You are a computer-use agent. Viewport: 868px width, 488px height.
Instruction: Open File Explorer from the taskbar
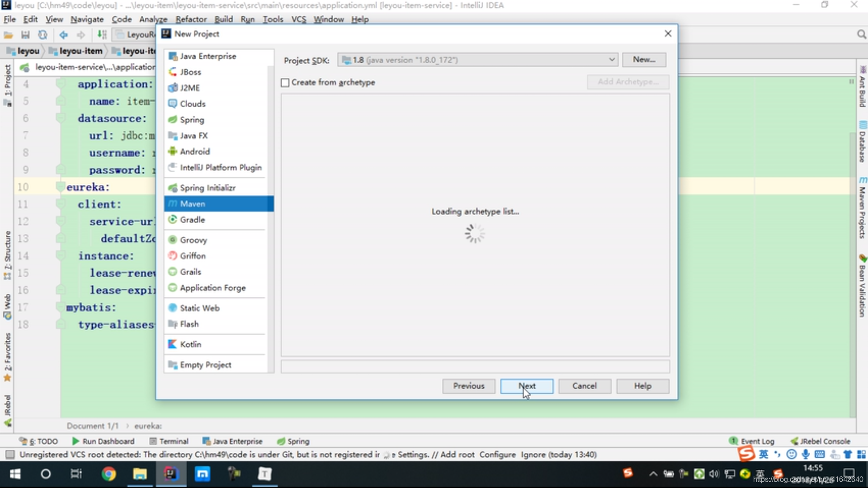140,474
